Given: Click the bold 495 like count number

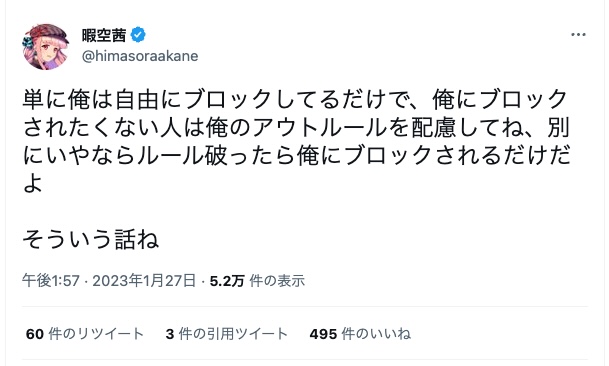Looking at the screenshot, I should [x=323, y=334].
